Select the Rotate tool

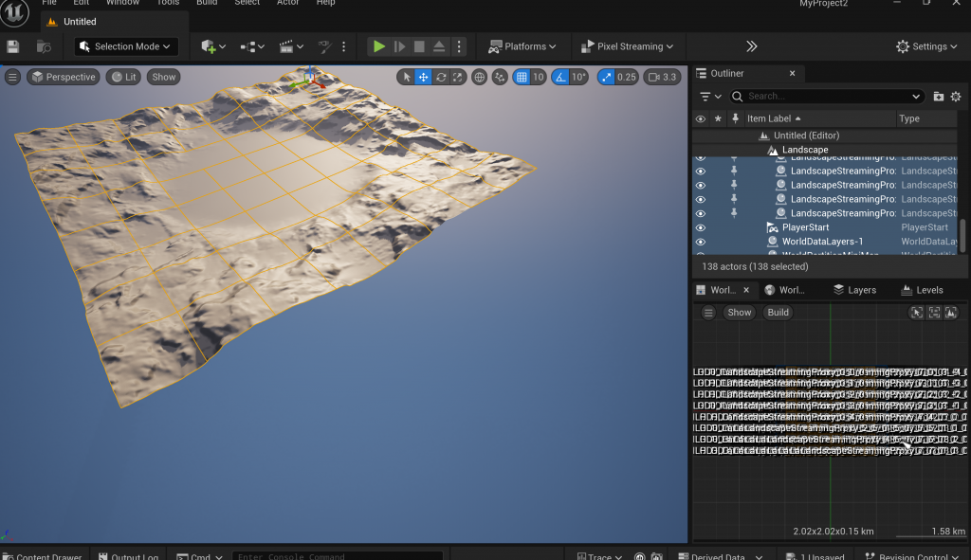pyautogui.click(x=441, y=77)
